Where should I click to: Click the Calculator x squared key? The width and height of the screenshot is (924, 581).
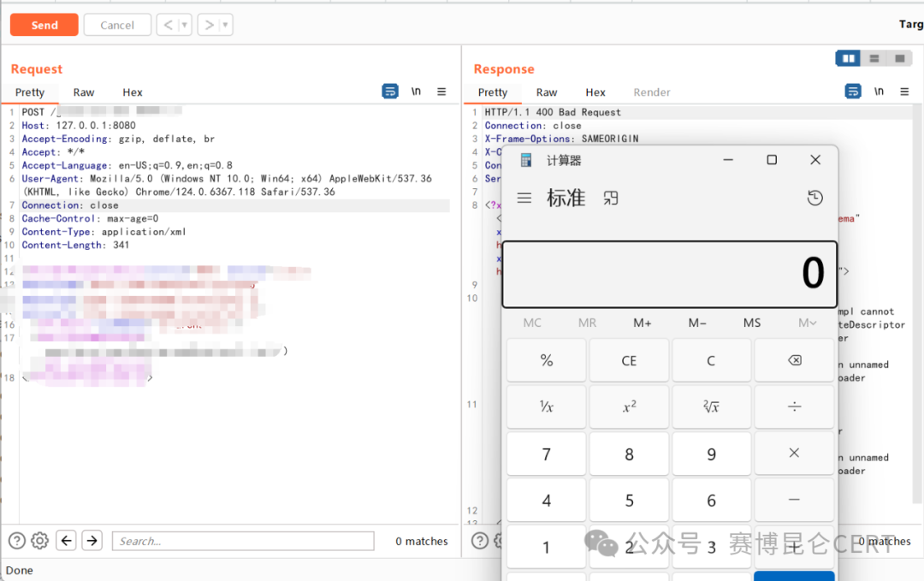click(629, 406)
